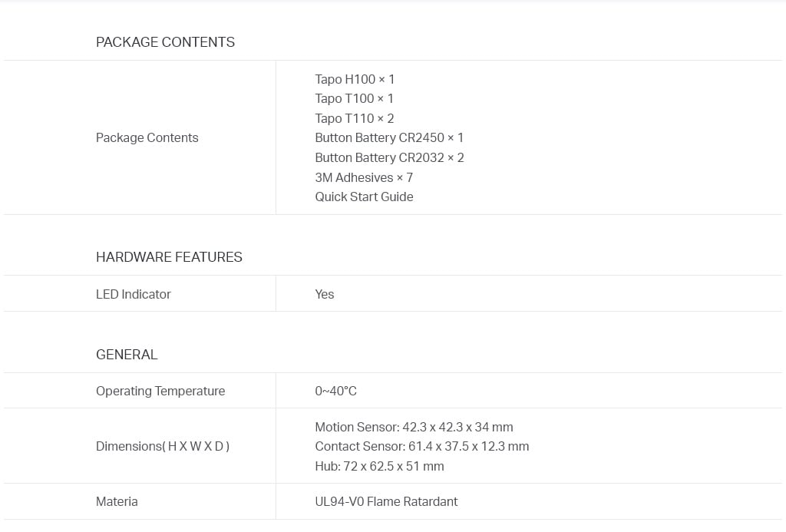786x532 pixels.
Task: Click Button Battery CR2450 × 1 text
Action: click(389, 138)
